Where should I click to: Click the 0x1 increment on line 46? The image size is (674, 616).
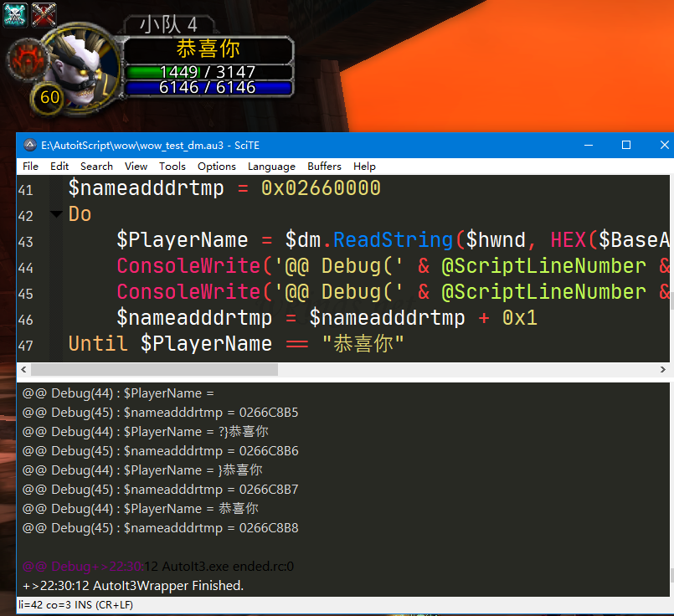520,318
